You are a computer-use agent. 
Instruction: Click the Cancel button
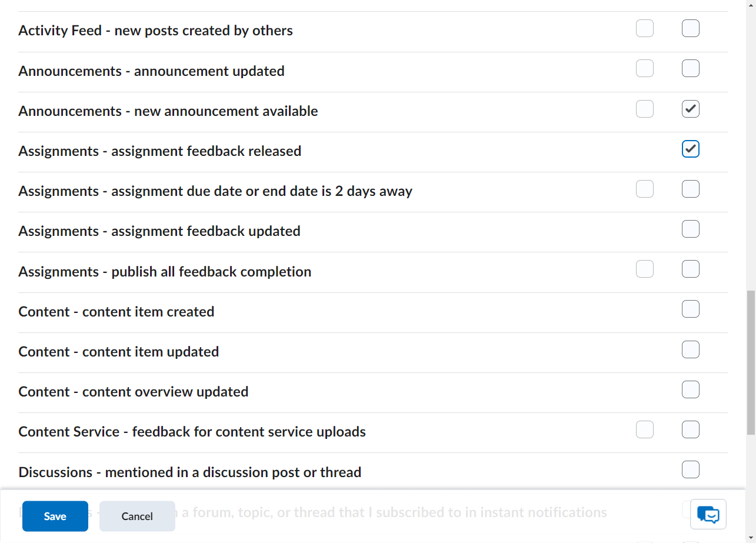click(x=137, y=516)
